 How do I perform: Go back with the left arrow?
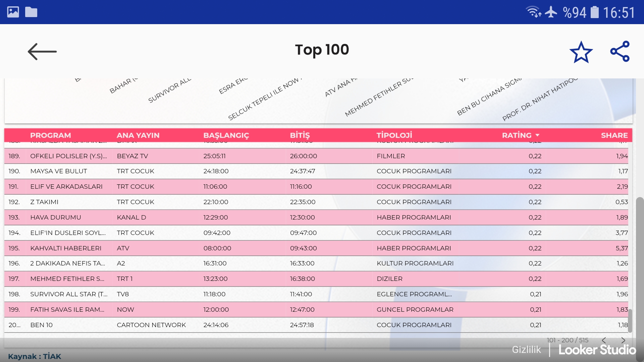[x=42, y=52]
